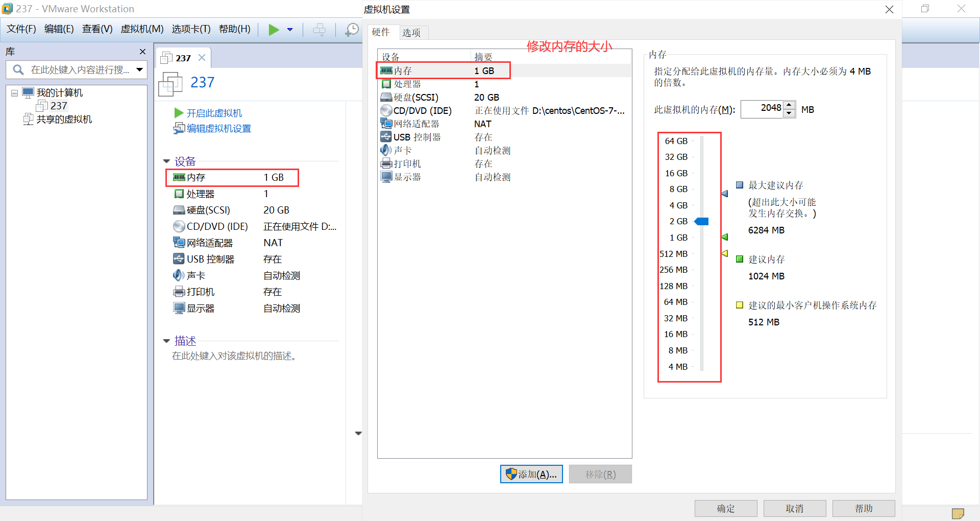
Task: Select CD/DVD (IDE) row icon in settings dialog
Action: pyautogui.click(x=386, y=110)
